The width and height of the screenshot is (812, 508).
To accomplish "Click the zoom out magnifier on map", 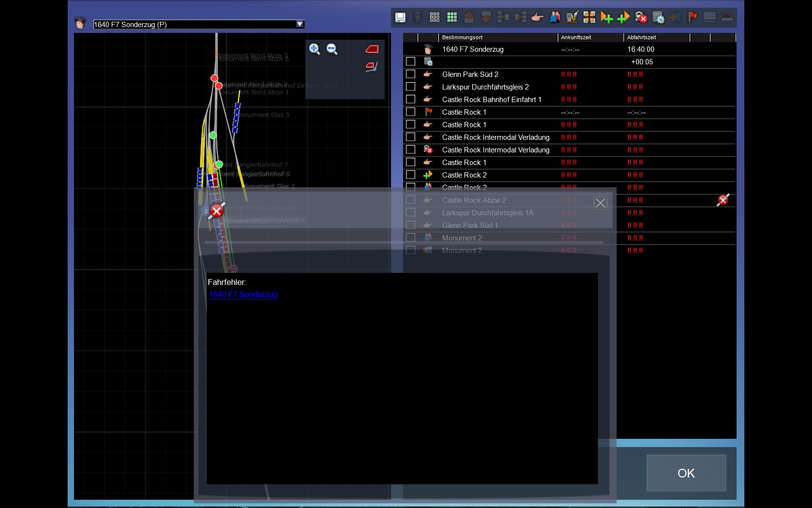I will click(x=332, y=49).
